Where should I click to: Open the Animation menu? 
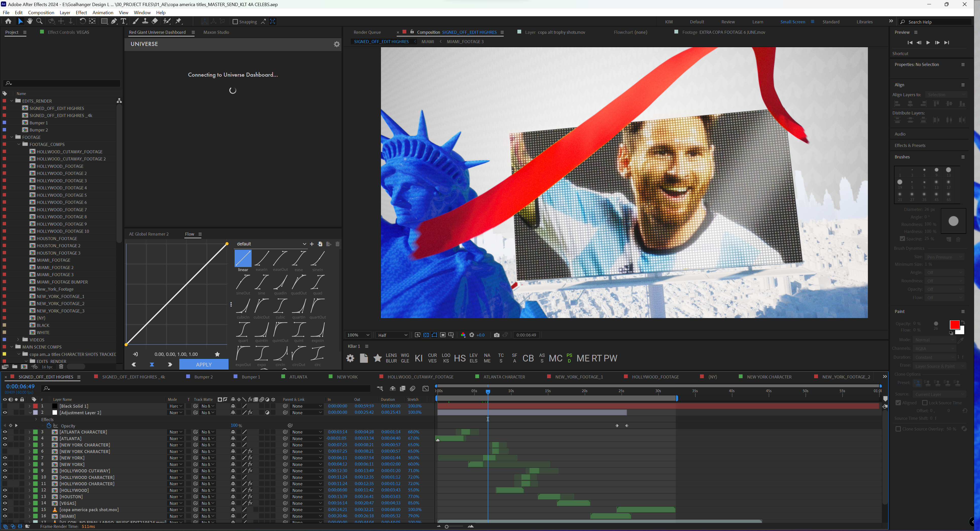click(103, 12)
